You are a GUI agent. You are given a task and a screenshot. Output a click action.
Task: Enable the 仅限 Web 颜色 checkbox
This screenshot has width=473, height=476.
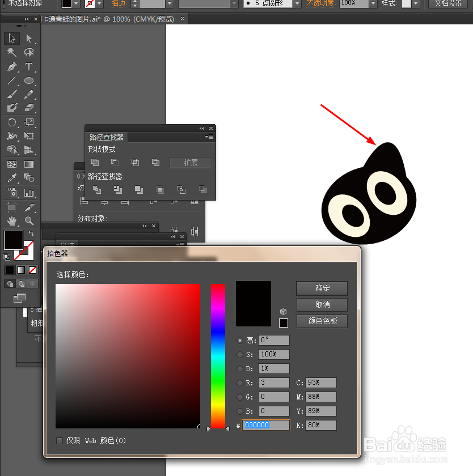point(60,440)
